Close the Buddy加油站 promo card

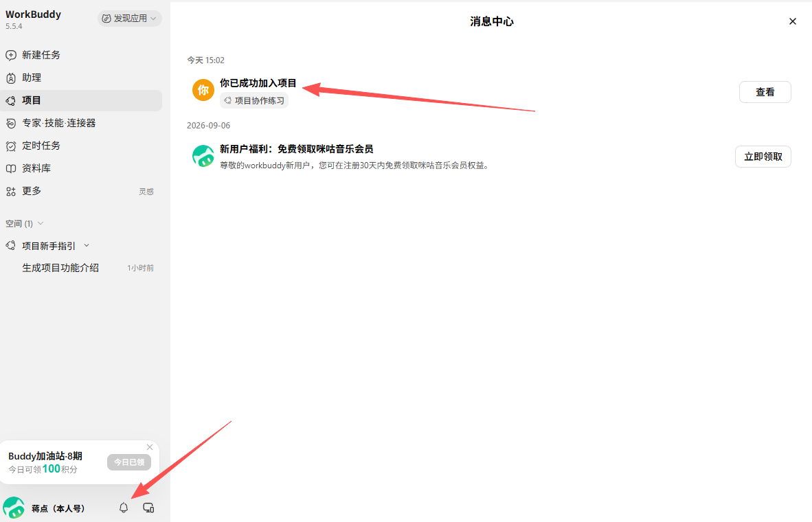click(150, 447)
